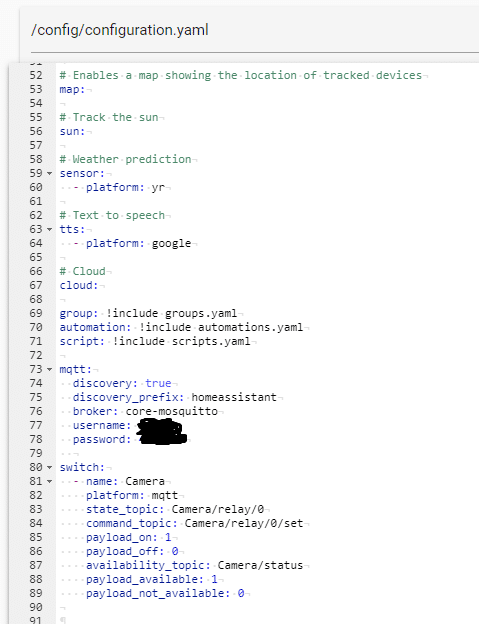Collapse the tts block fold arrow
This screenshot has height=624, width=479.
click(x=49, y=230)
